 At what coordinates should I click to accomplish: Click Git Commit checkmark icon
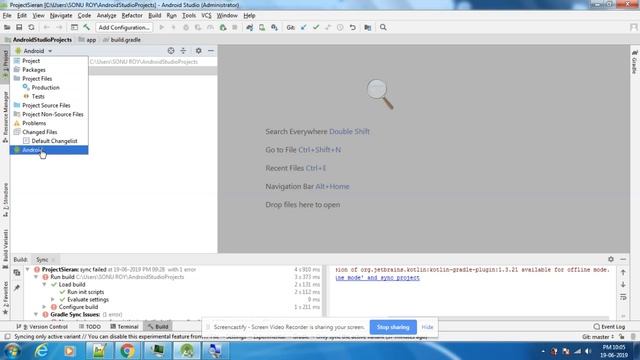[x=316, y=27]
